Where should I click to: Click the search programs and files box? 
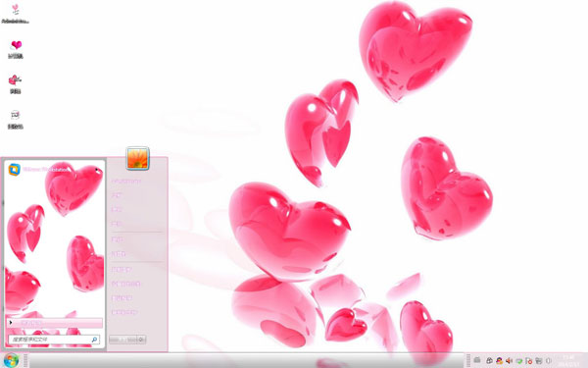[x=54, y=340]
